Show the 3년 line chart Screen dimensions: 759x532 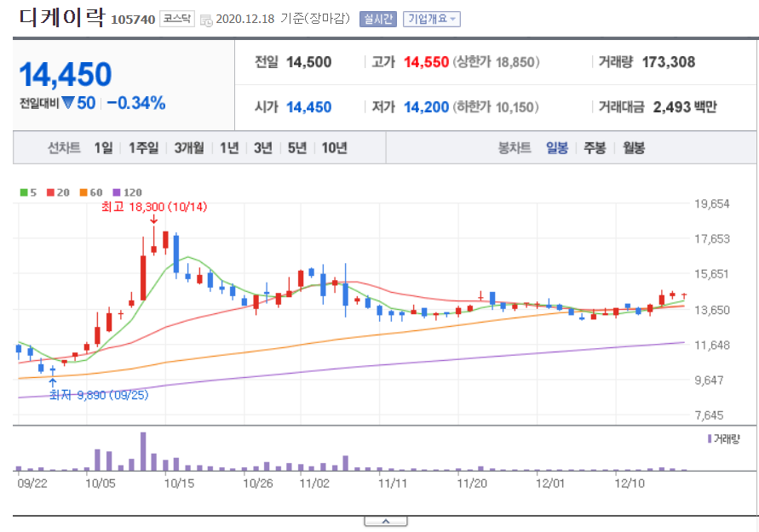(263, 147)
